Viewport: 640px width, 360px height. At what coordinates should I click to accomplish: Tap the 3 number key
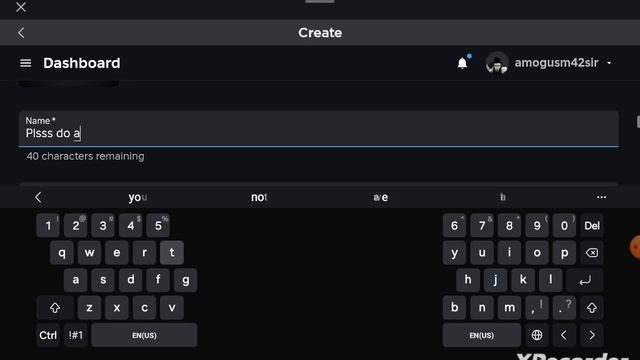click(x=103, y=225)
